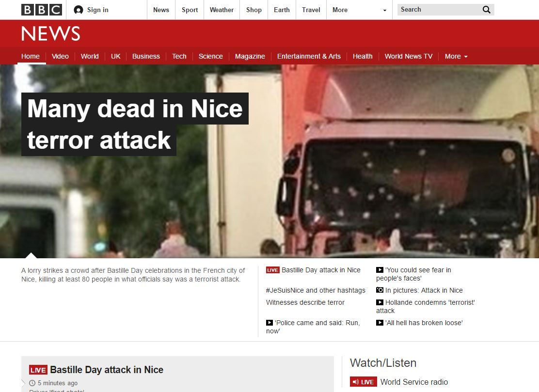Read 'Witnesses describe terror' story
This screenshot has width=539, height=392.
tap(305, 302)
